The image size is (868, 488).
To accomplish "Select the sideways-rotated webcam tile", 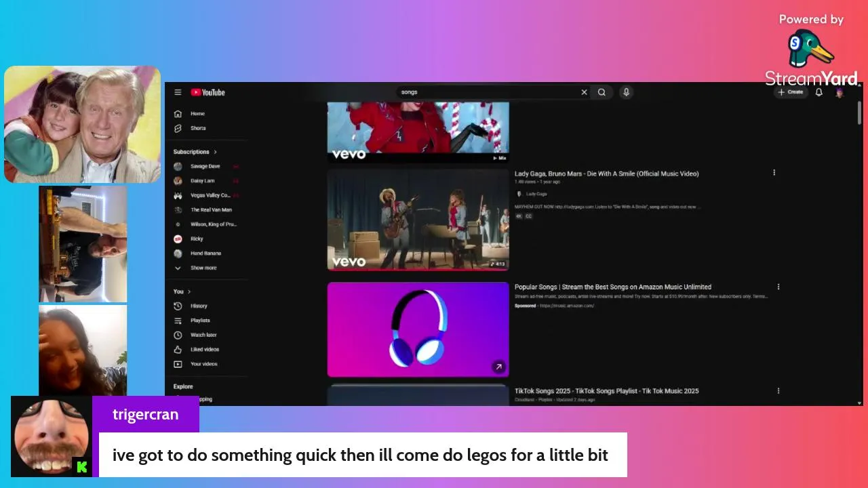I will point(83,244).
